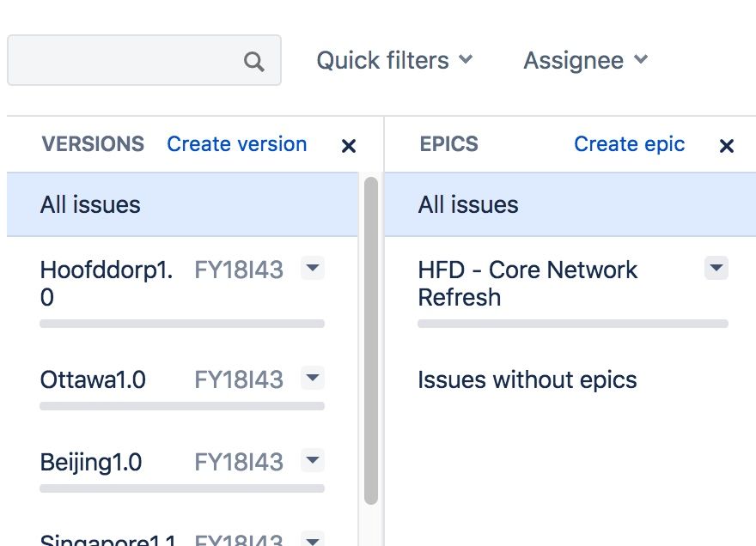The width and height of the screenshot is (756, 546).
Task: Select Issues without epics
Action: point(527,379)
